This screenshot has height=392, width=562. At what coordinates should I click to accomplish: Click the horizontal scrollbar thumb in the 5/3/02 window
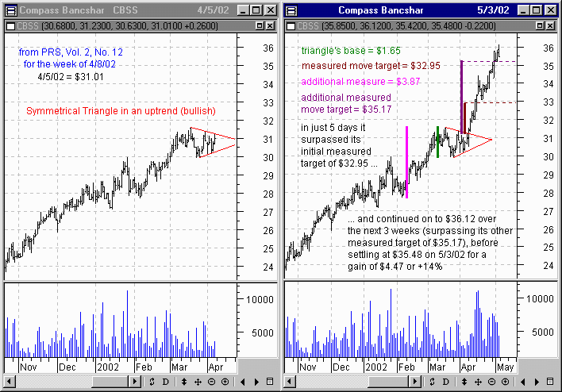click(x=390, y=382)
